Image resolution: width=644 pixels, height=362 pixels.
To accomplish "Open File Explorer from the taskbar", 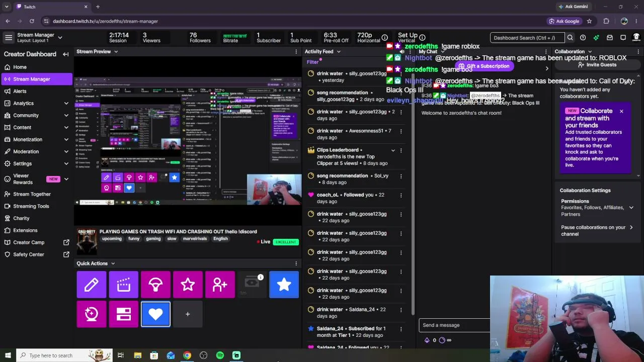I will click(137, 355).
